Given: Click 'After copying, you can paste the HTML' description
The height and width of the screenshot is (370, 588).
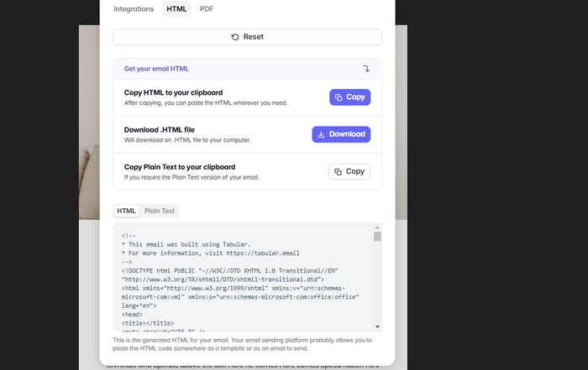Looking at the screenshot, I should coord(206,103).
